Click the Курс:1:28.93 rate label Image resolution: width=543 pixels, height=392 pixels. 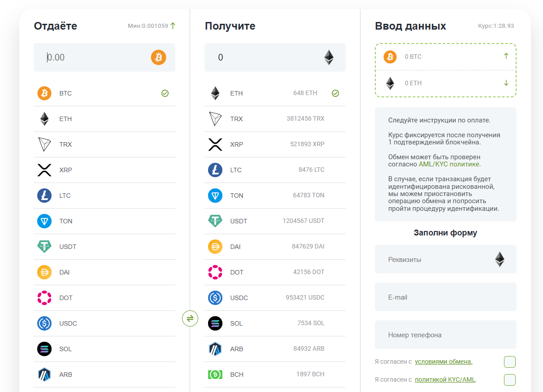(496, 26)
